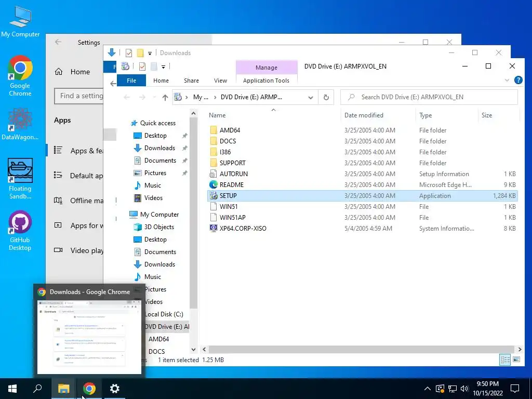Switch to the Share ribbon tab
The width and height of the screenshot is (532, 399).
click(191, 81)
